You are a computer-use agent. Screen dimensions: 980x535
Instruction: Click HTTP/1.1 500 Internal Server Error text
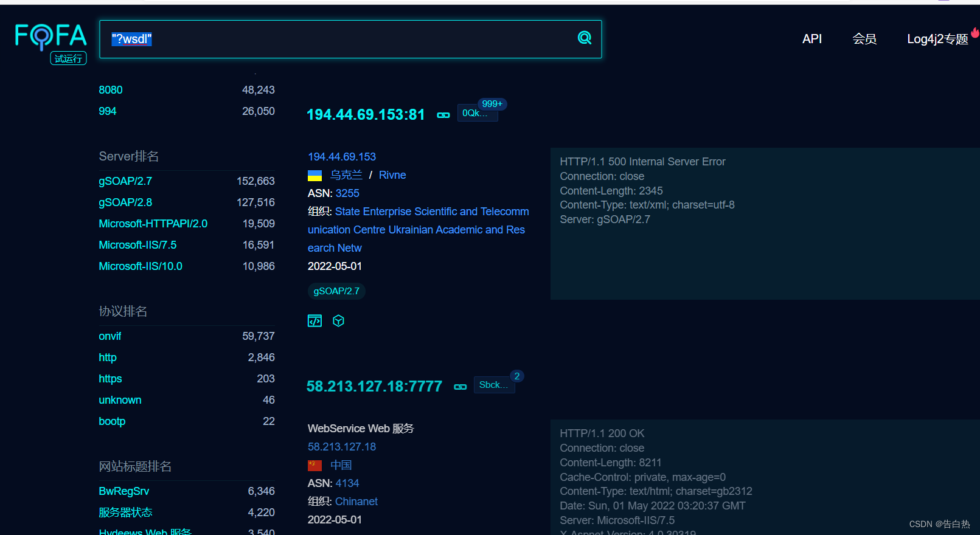tap(642, 162)
